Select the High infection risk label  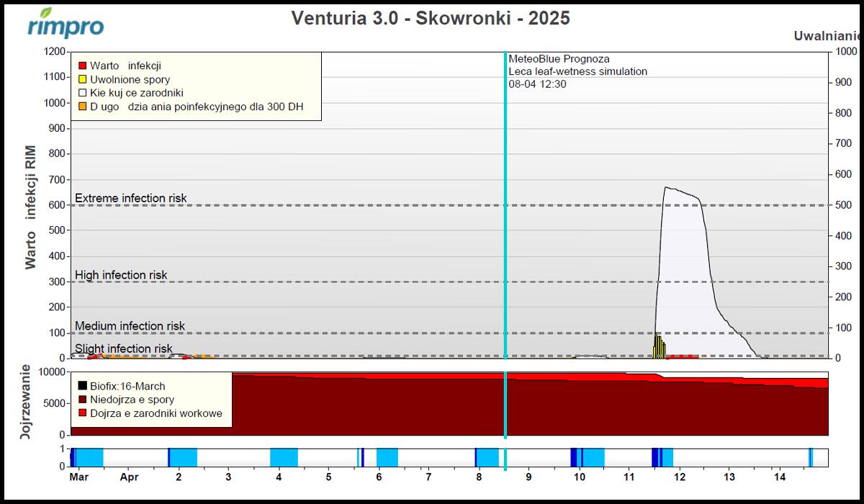[121, 275]
